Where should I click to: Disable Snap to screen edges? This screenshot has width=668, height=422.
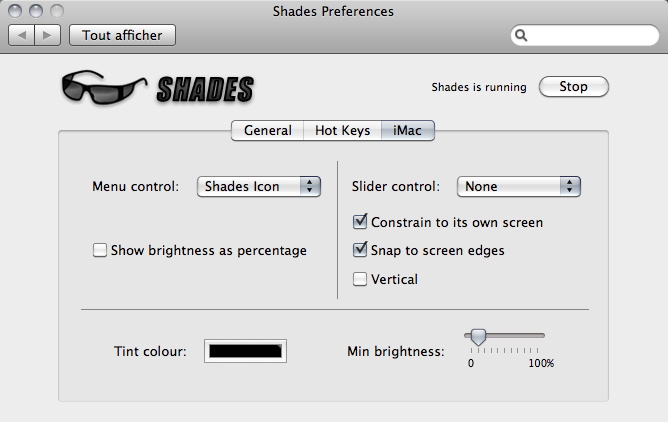click(360, 250)
